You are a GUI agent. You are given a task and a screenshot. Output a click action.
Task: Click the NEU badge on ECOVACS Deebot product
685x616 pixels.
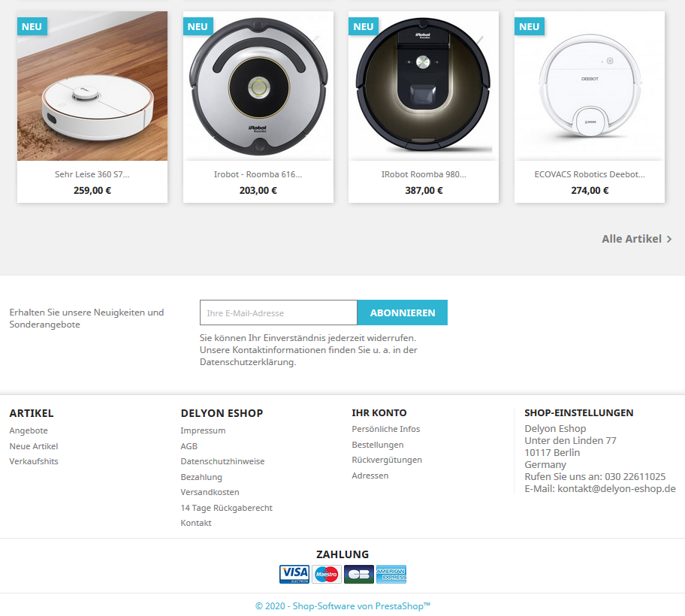click(529, 26)
